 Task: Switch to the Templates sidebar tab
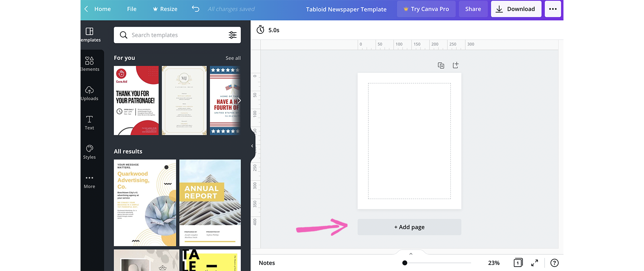[x=90, y=35]
